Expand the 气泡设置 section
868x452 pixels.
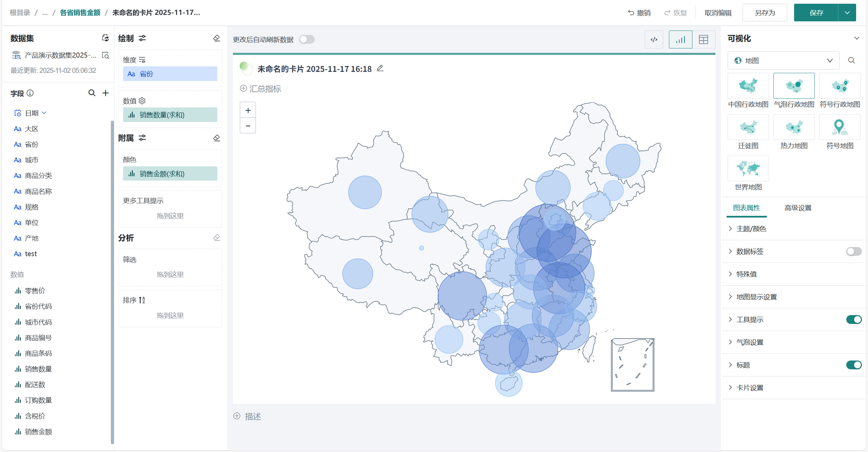(x=750, y=342)
